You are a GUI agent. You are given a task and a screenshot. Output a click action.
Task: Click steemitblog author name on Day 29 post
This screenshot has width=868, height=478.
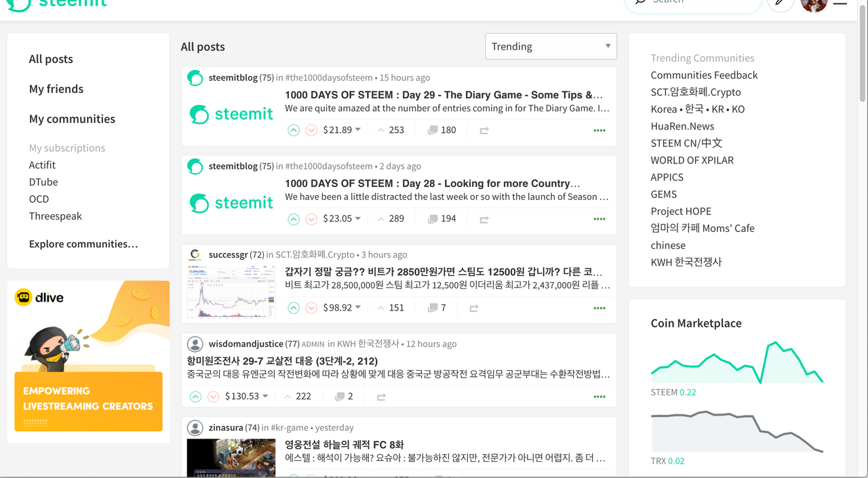tap(233, 78)
